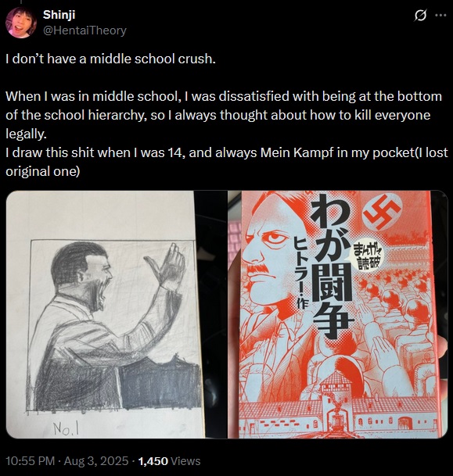453x476 pixels.
Task: Click the words "original one)" in the tweet
Action: (42, 171)
